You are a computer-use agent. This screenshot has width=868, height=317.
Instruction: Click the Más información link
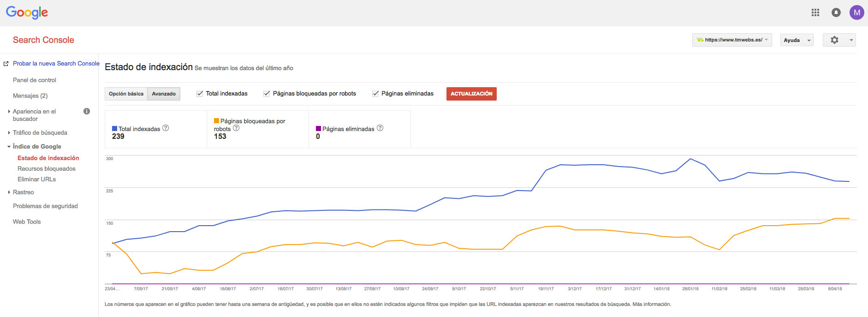(652, 304)
